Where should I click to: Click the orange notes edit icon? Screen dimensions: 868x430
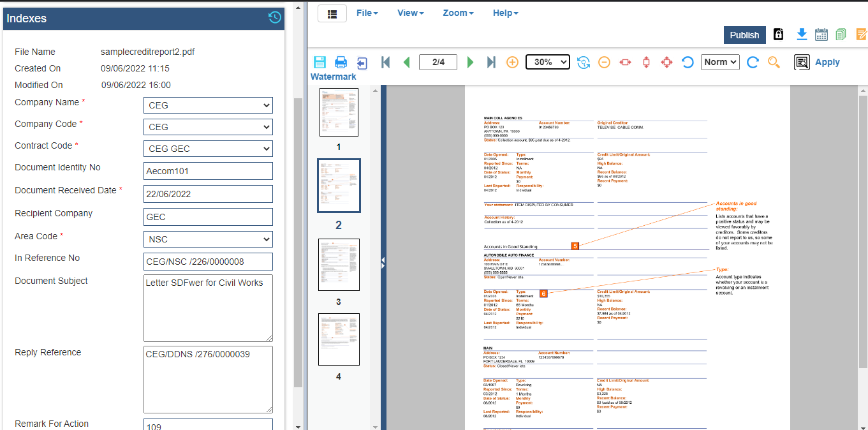[861, 34]
